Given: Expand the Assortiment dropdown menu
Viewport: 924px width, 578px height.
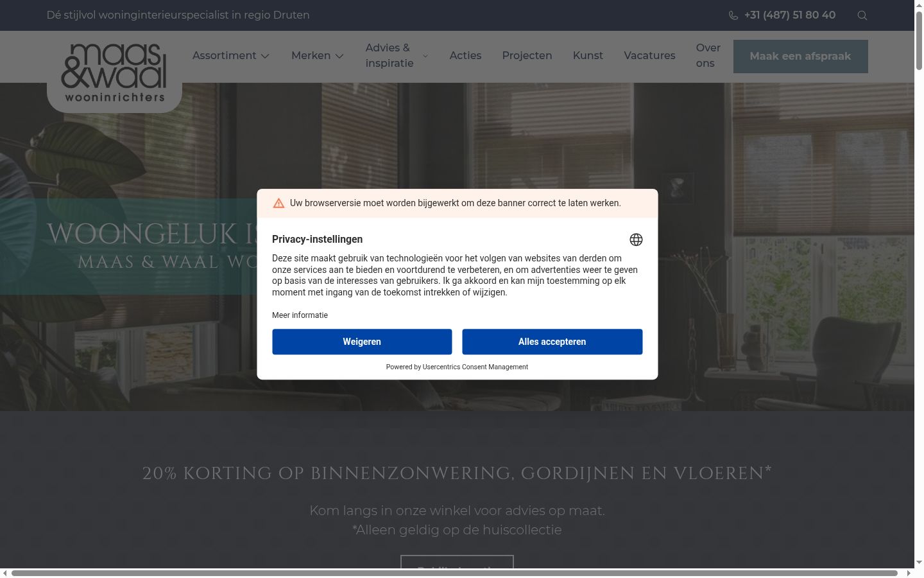Looking at the screenshot, I should 231,56.
